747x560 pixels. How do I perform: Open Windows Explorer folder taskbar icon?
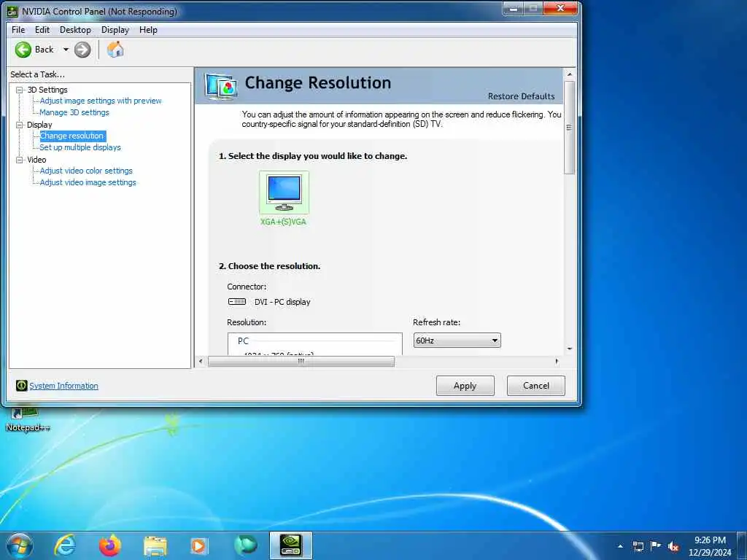click(155, 546)
